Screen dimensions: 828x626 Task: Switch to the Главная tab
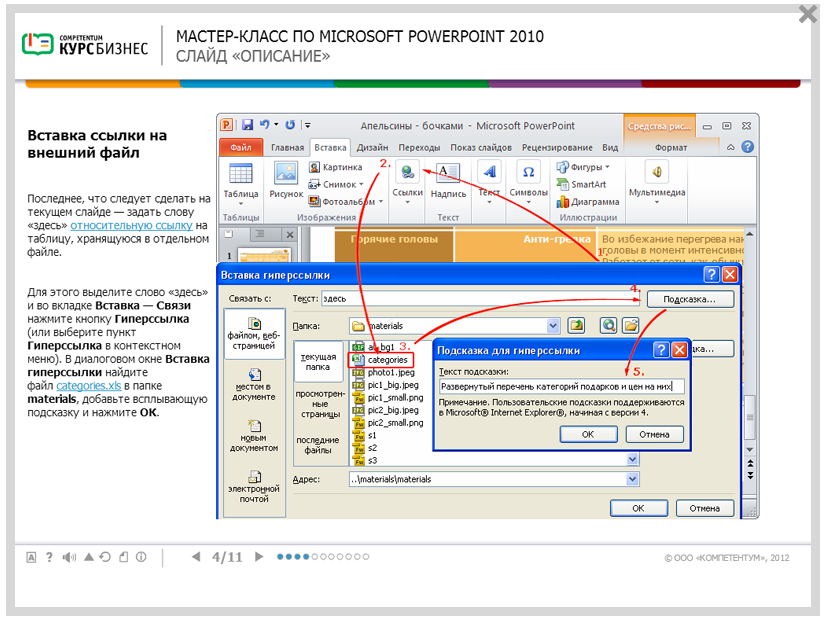point(287,147)
